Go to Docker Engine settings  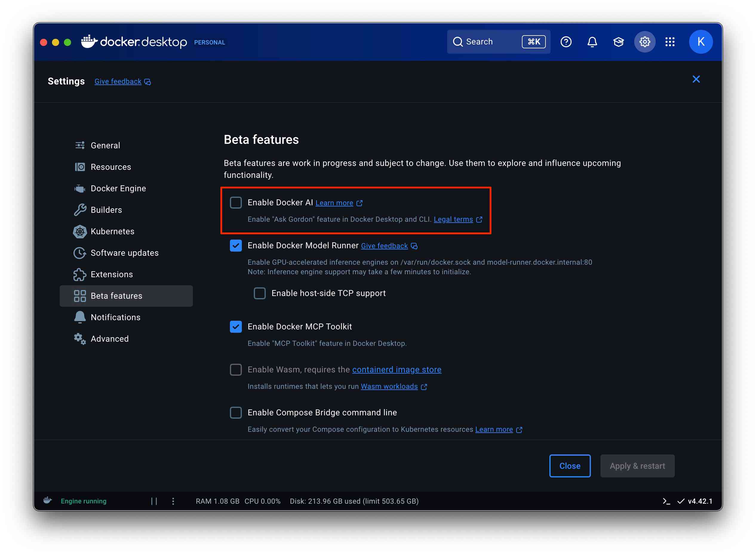click(118, 189)
